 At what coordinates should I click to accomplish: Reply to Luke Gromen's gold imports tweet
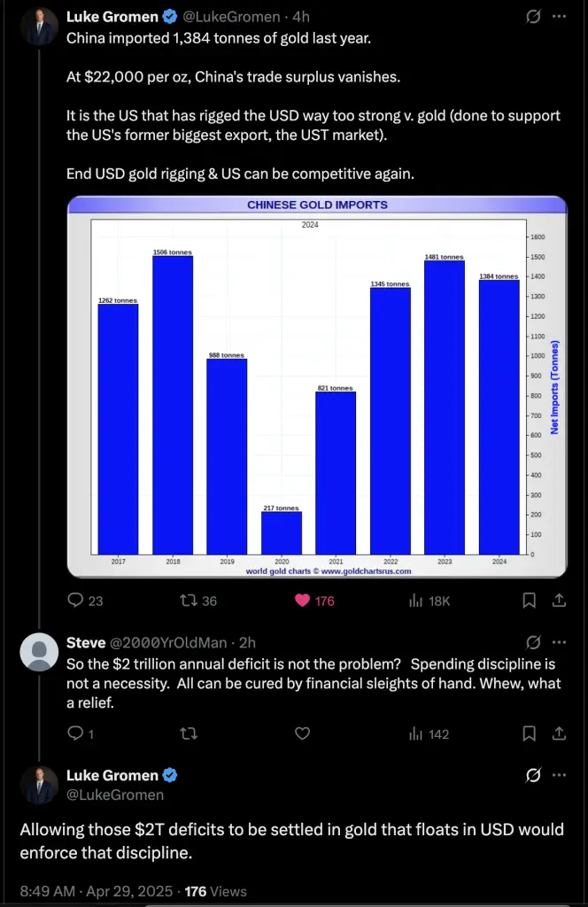(x=85, y=601)
